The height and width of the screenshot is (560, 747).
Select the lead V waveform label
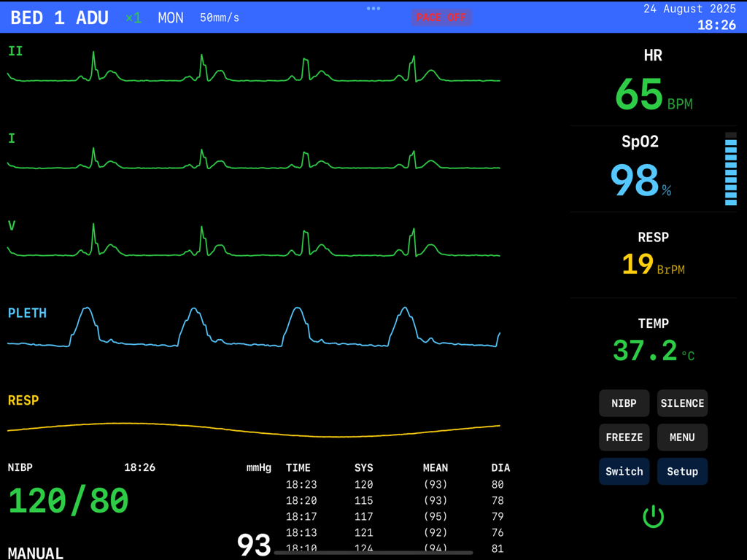pos(12,227)
